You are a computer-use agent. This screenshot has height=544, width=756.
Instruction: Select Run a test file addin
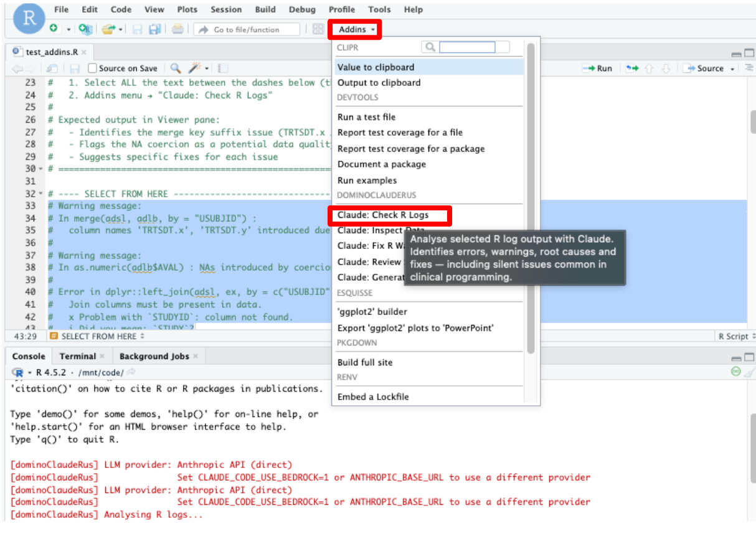click(x=366, y=117)
